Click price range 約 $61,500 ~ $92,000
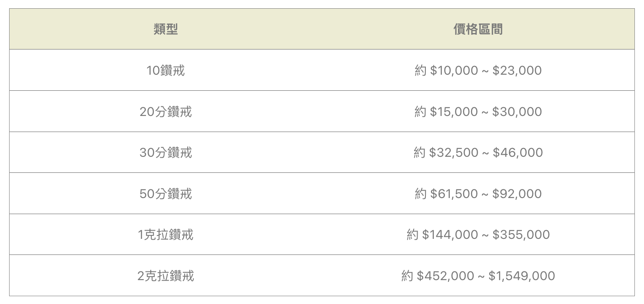This screenshot has width=644, height=304. tap(478, 194)
